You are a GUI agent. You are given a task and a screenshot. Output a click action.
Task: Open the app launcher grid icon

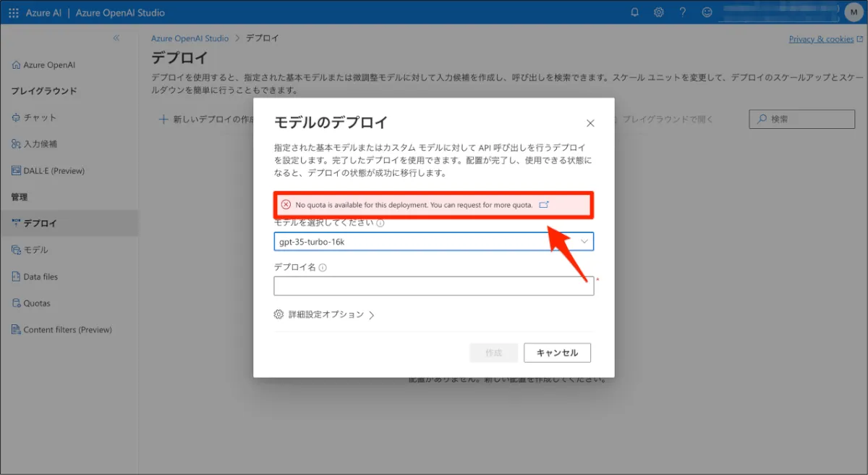coord(14,12)
